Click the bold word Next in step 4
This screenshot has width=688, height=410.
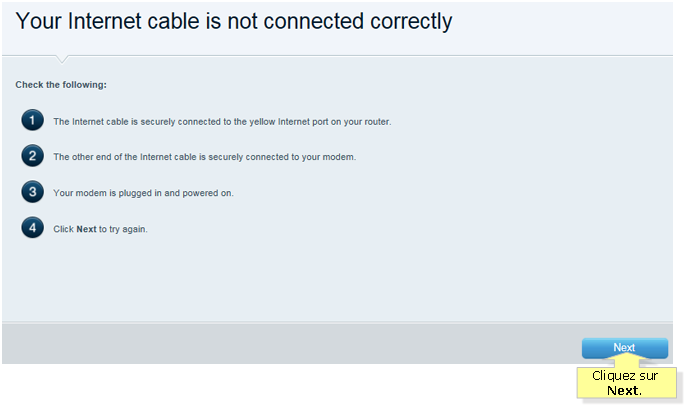coord(86,229)
